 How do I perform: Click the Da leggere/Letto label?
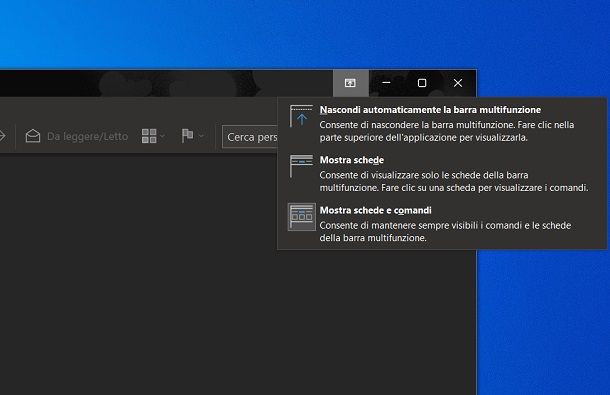(x=88, y=137)
